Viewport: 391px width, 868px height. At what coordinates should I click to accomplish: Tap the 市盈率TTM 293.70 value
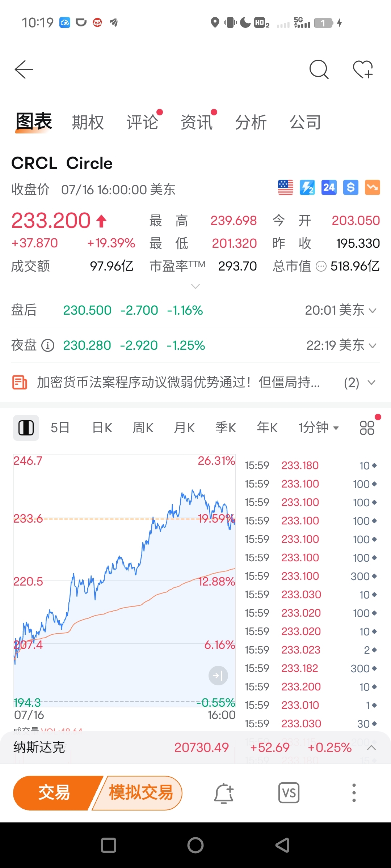[237, 266]
